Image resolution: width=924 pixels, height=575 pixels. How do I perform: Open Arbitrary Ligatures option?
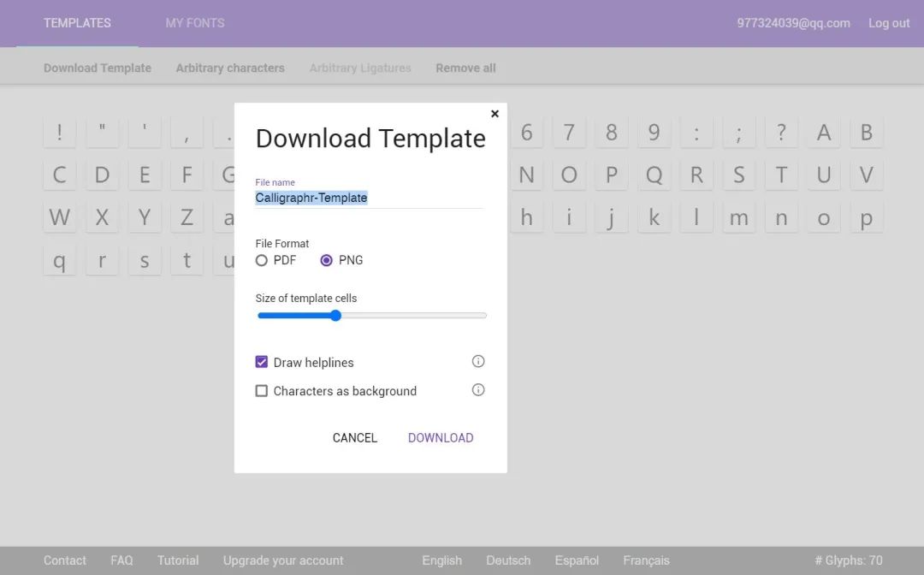(360, 68)
